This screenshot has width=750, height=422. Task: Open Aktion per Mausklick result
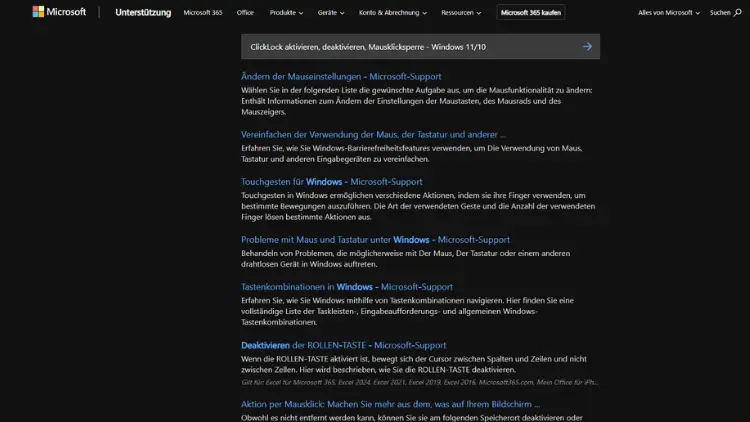(390, 404)
